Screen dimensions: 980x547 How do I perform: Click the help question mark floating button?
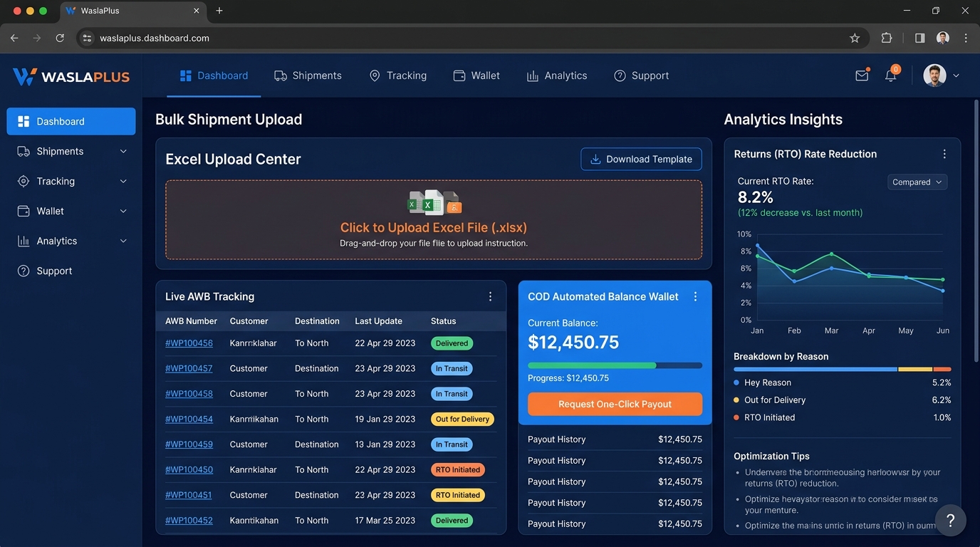coord(950,521)
